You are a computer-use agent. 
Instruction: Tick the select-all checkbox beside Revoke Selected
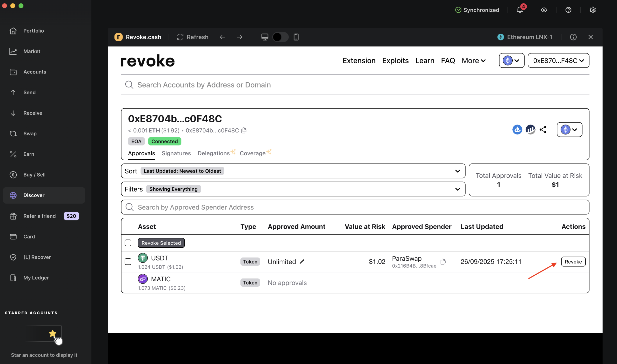[x=128, y=243]
